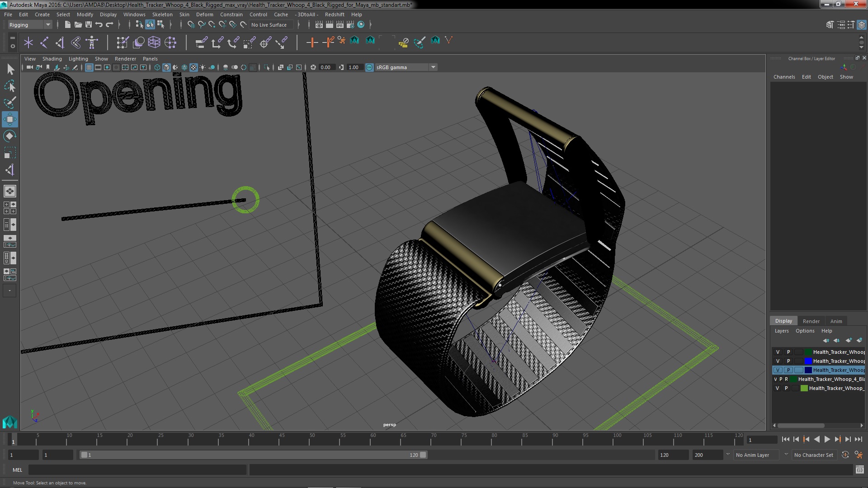Click the Save scene icon
Screen dimensions: 868x488
point(89,25)
